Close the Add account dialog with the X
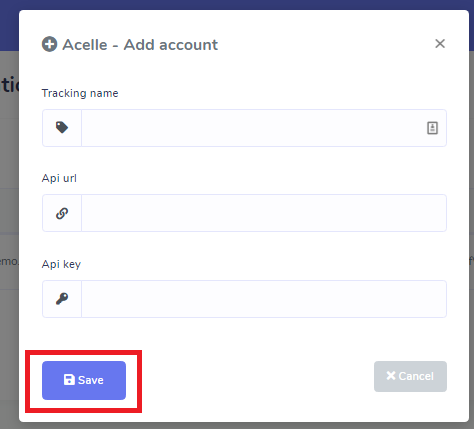Screen dimensions: 474x429 [440, 43]
